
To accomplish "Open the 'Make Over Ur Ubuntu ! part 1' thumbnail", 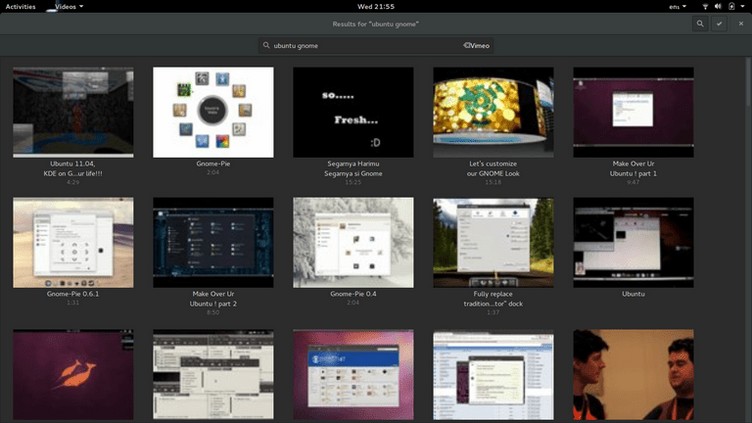I will coord(633,112).
